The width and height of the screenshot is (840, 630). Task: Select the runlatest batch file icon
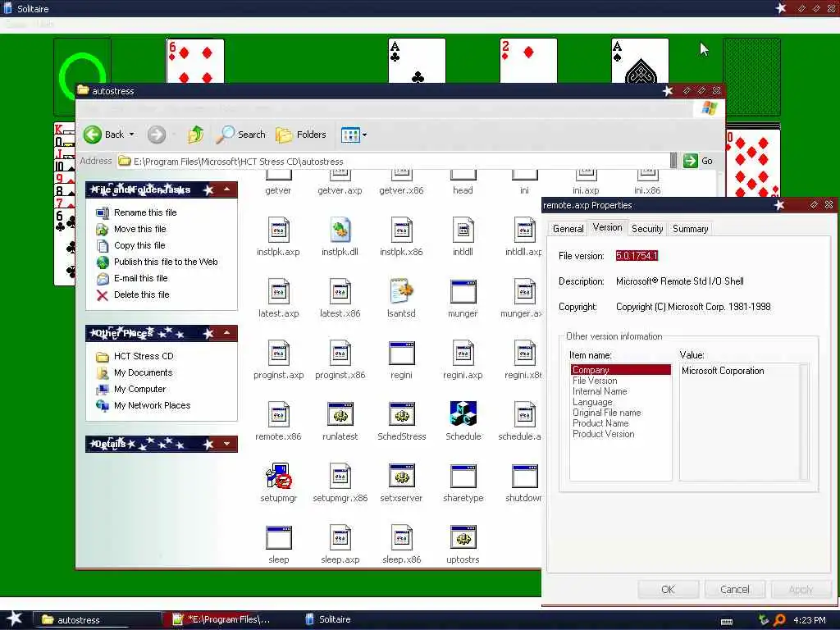tap(340, 414)
